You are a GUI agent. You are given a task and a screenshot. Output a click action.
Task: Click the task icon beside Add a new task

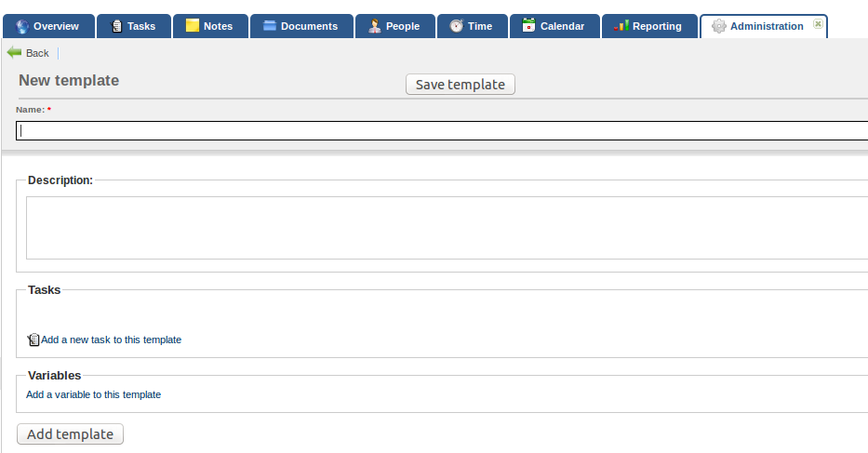tap(33, 340)
